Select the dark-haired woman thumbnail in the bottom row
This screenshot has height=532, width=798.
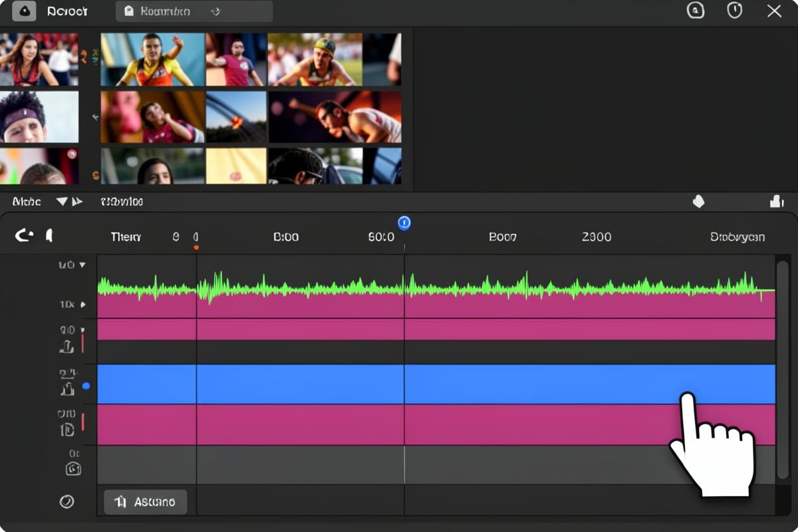(x=152, y=166)
